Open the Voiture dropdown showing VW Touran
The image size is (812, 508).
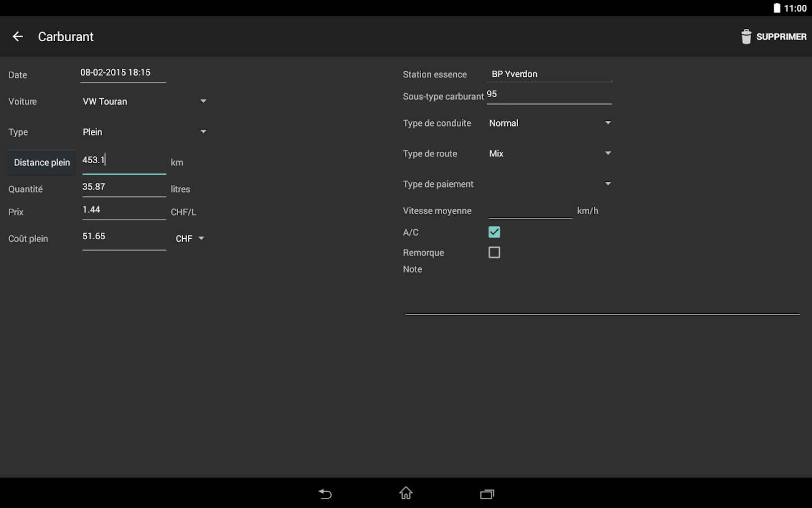pos(144,102)
